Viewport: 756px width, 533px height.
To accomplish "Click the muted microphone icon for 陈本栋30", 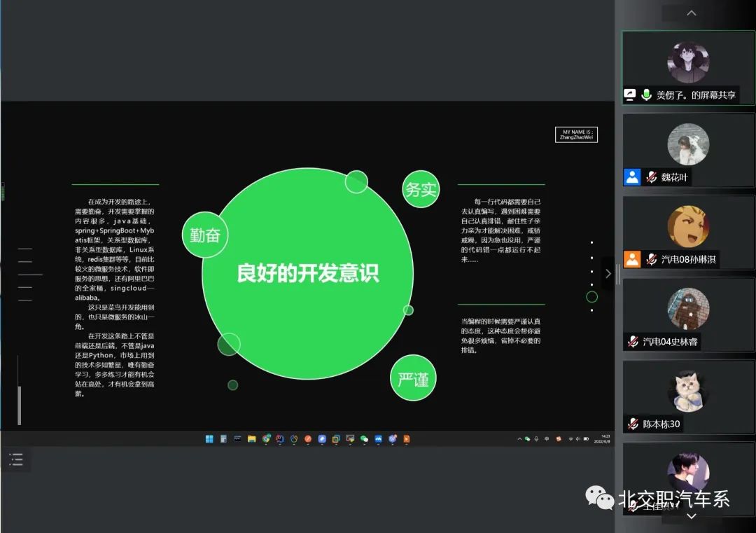I will (x=633, y=424).
